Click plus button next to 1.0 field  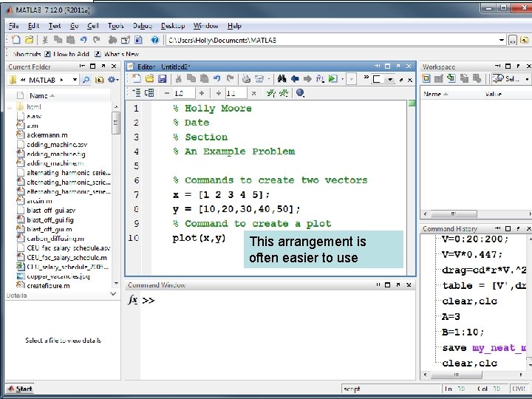[x=202, y=93]
